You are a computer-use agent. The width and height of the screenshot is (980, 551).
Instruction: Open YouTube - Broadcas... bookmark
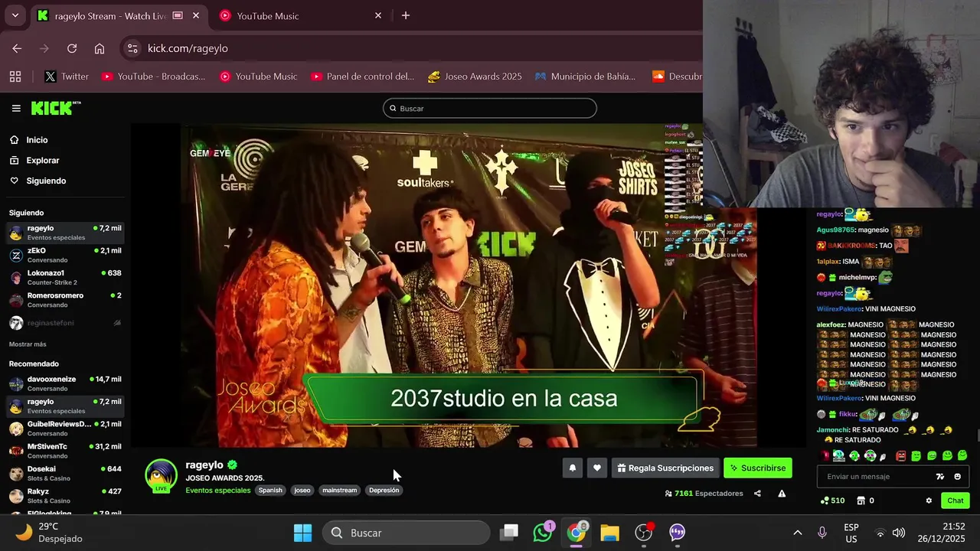tap(153, 77)
